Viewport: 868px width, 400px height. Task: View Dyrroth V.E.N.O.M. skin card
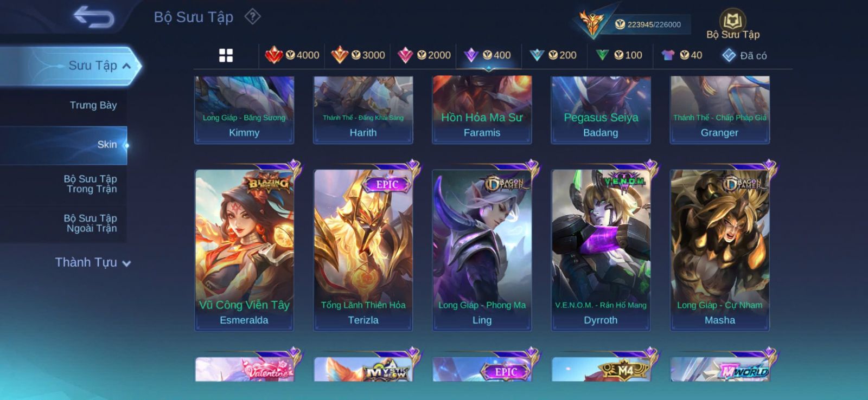click(x=601, y=249)
